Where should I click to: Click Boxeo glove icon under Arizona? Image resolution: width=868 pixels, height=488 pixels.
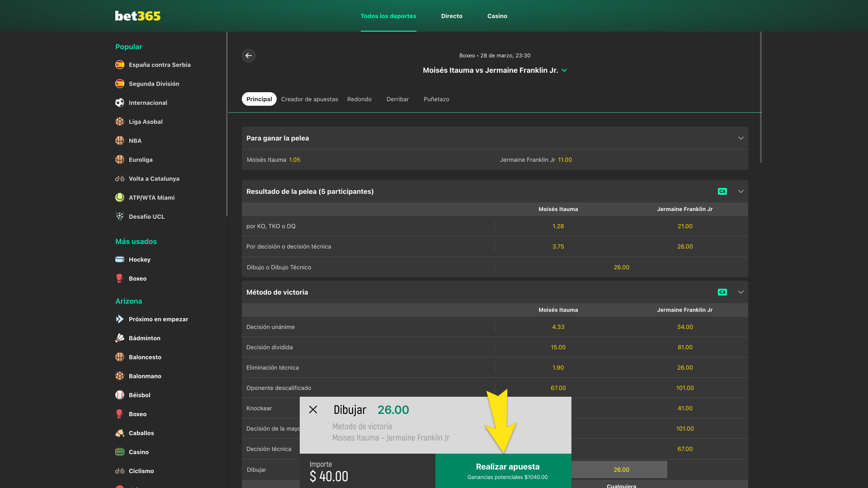(x=120, y=414)
